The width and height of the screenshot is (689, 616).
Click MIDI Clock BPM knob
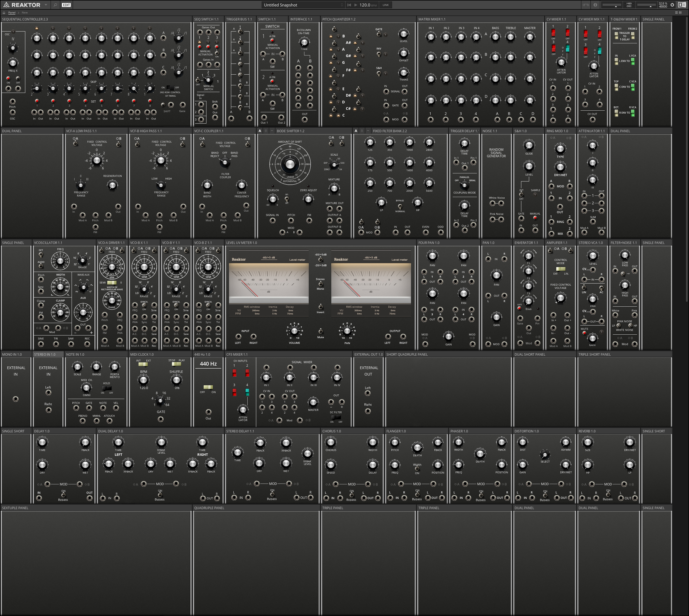click(143, 380)
